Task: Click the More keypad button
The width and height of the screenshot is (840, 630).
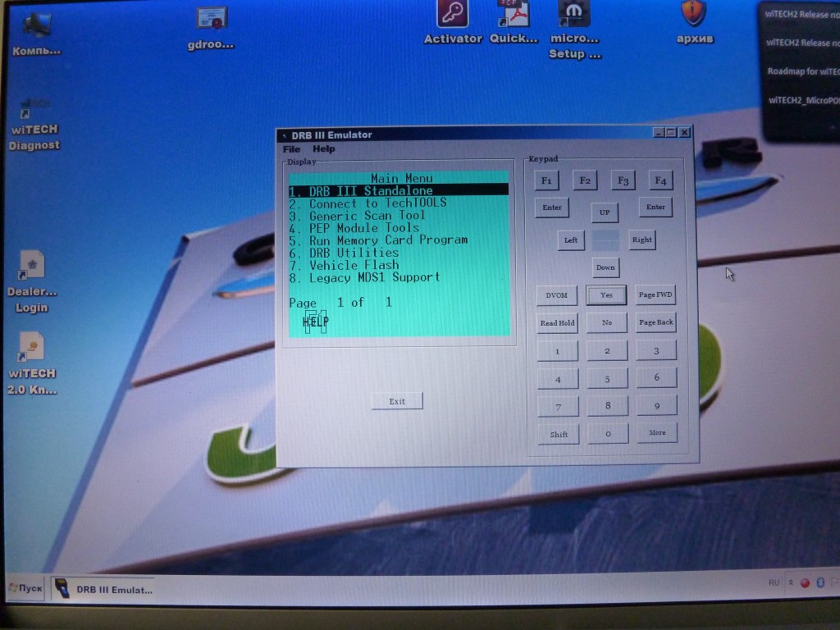Action: tap(657, 433)
